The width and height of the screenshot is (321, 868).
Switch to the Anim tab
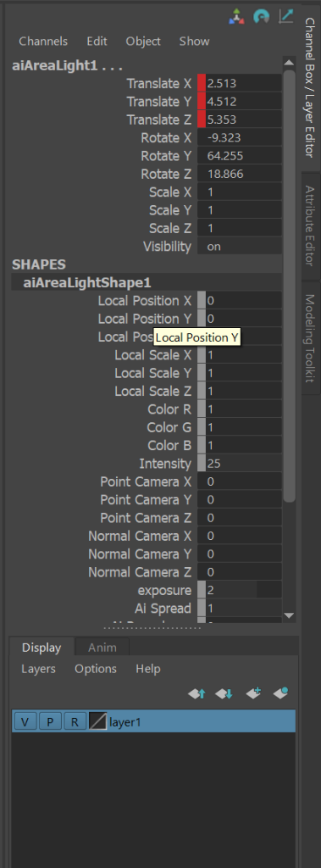click(102, 648)
